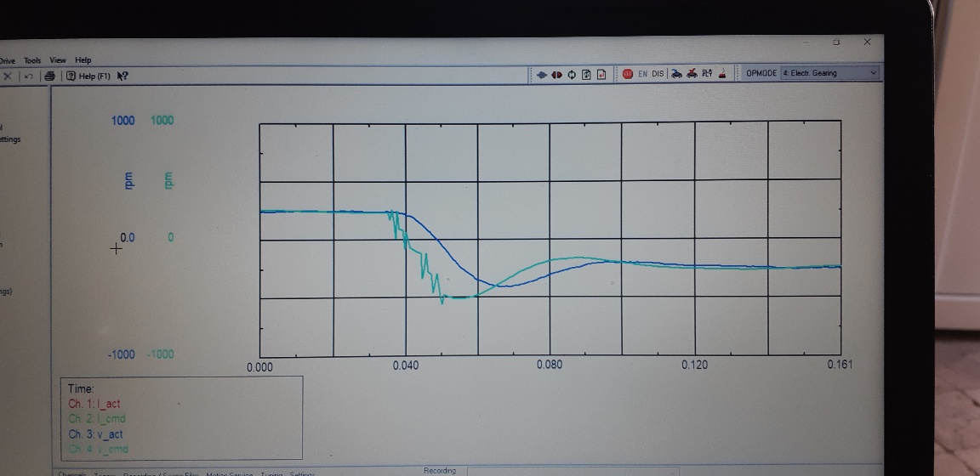Expand OPMODE list using its arrow
980x476 pixels.
click(x=873, y=73)
